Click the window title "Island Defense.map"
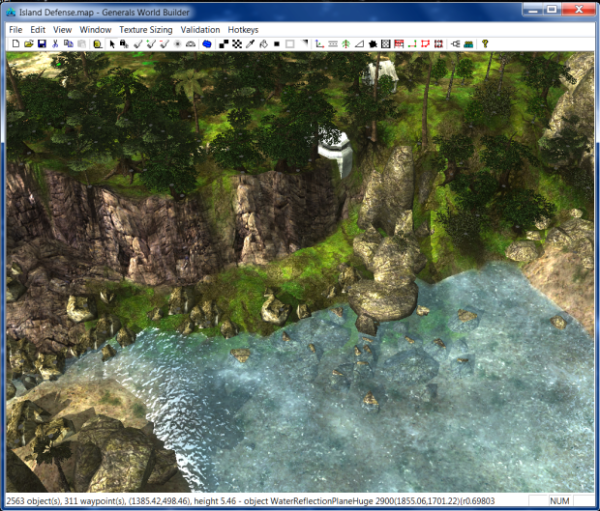600x511 pixels. [x=56, y=12]
